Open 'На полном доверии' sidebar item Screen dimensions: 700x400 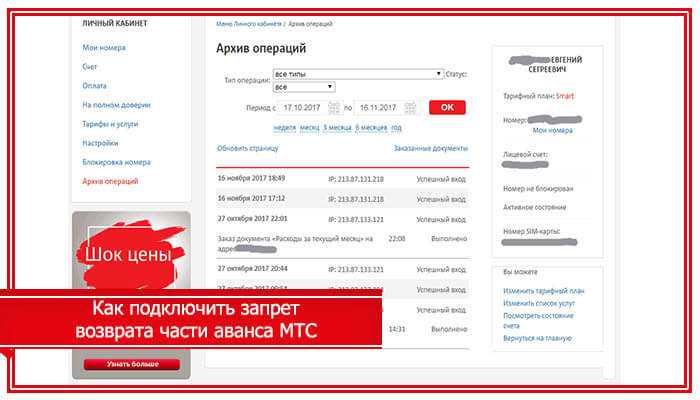pyautogui.click(x=116, y=105)
